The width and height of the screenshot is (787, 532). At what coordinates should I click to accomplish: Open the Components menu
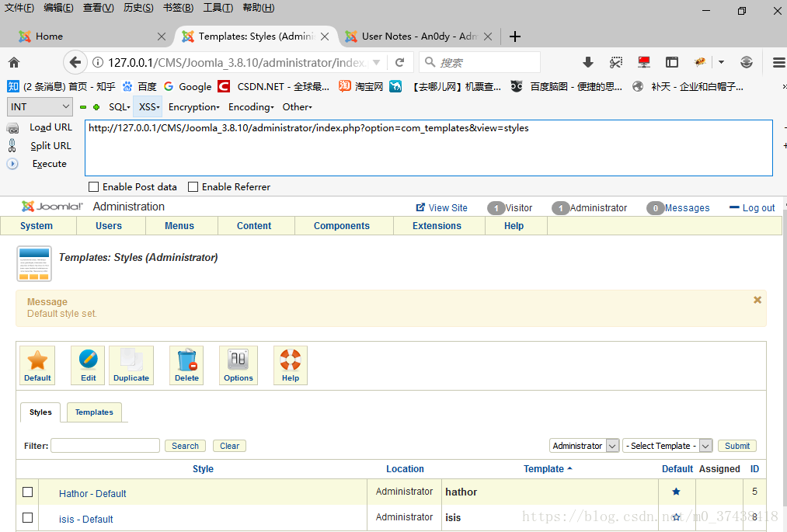pos(341,226)
